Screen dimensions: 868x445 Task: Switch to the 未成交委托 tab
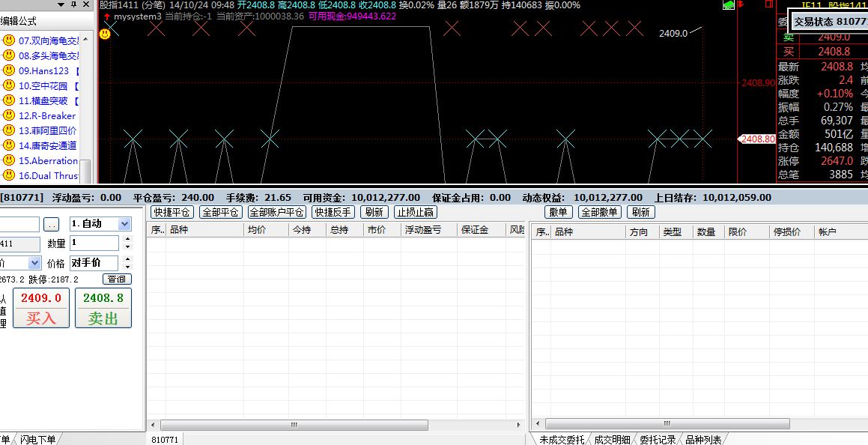pyautogui.click(x=562, y=440)
